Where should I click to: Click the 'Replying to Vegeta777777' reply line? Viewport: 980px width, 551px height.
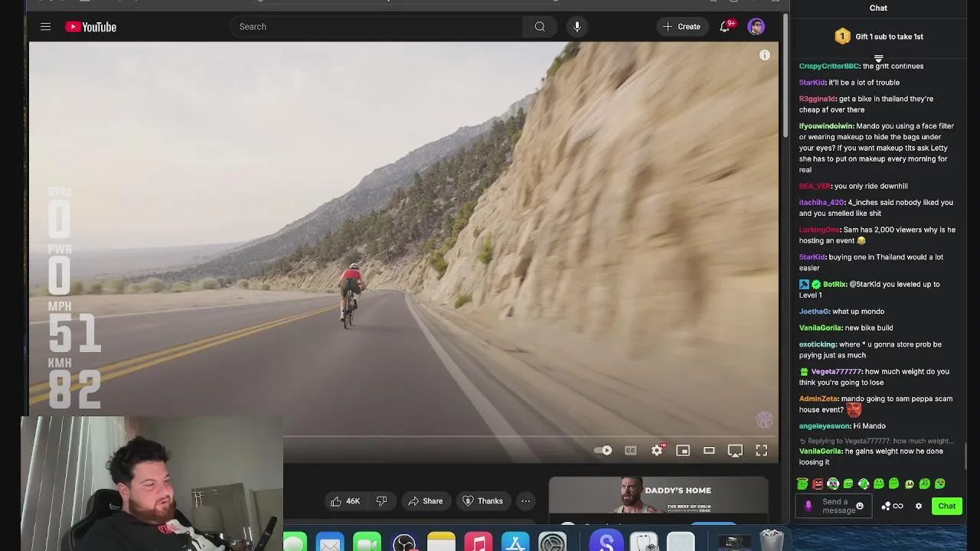877,441
